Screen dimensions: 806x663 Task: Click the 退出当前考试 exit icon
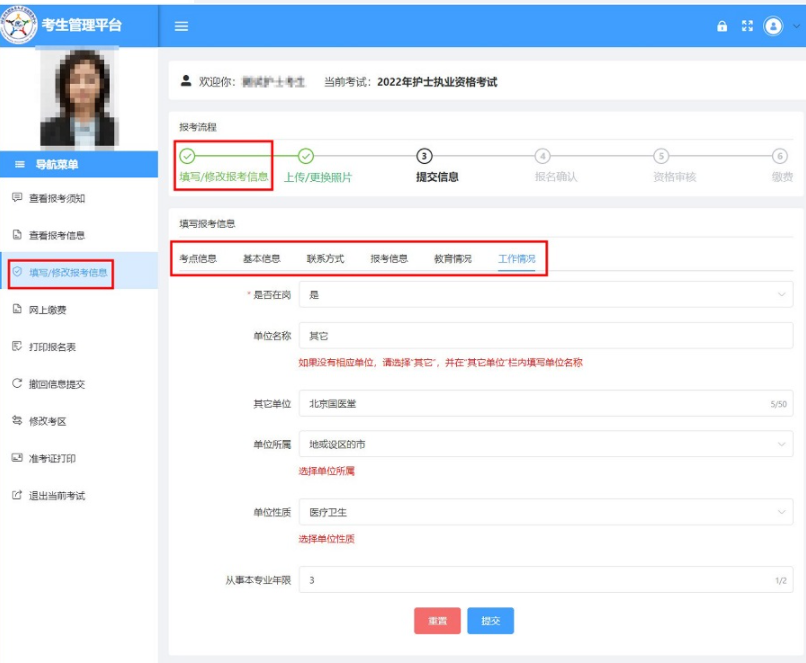click(x=17, y=495)
